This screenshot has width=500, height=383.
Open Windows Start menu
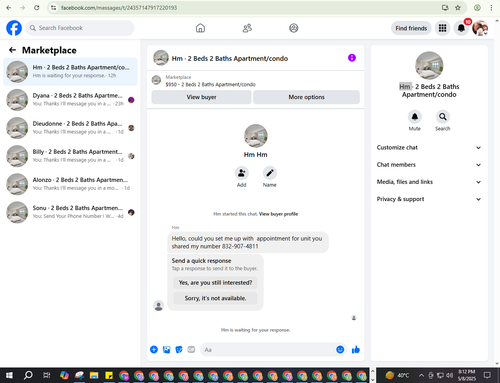pos(9,375)
